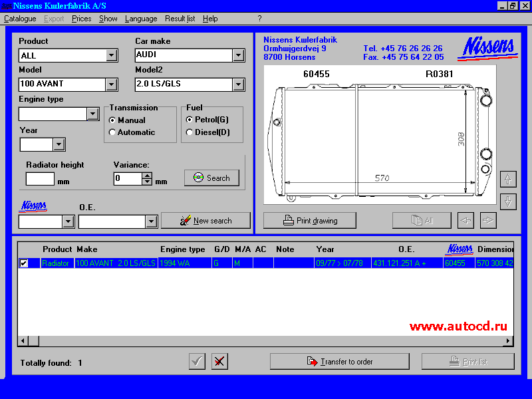Click the Print drawing button

coord(310,221)
